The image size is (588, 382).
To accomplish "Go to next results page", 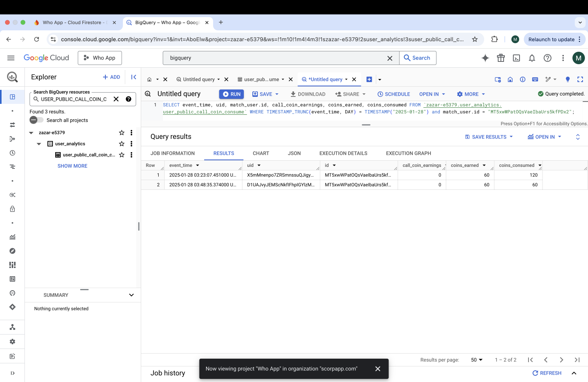I will [x=561, y=360].
